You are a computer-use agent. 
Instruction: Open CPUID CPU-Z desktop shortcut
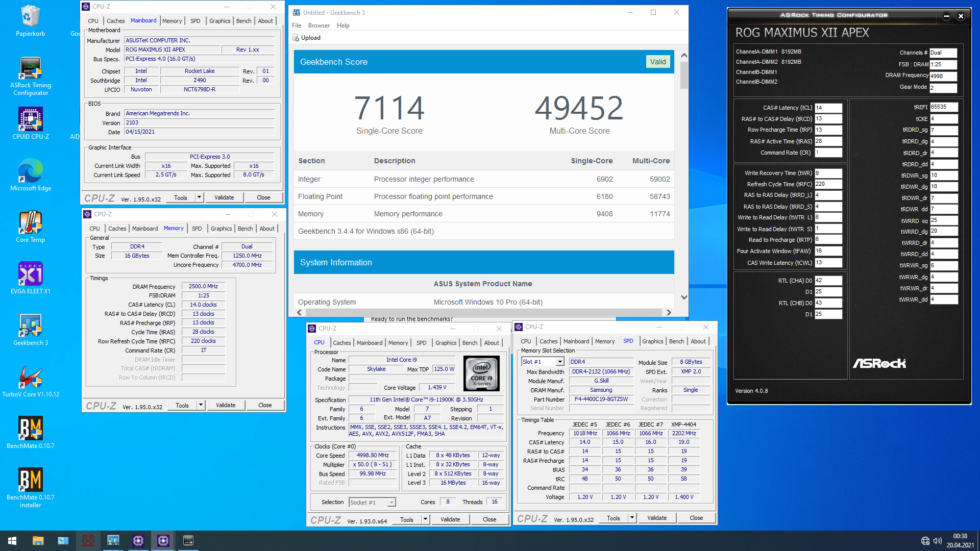[x=31, y=123]
